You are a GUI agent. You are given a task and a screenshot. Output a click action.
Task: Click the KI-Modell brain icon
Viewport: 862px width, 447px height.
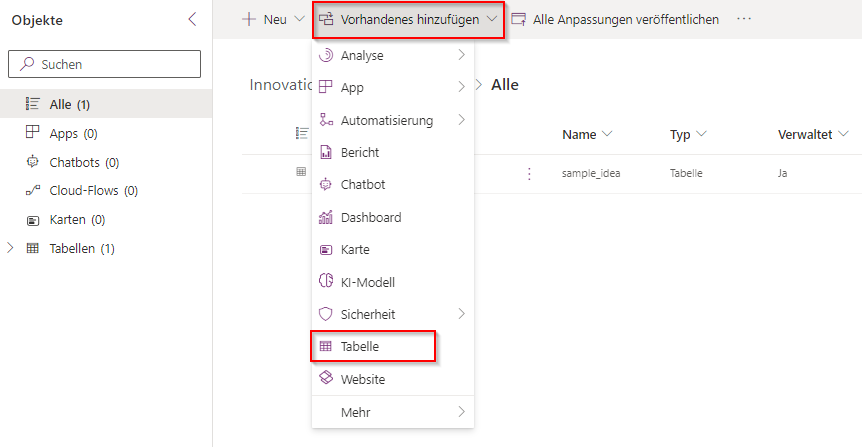325,282
